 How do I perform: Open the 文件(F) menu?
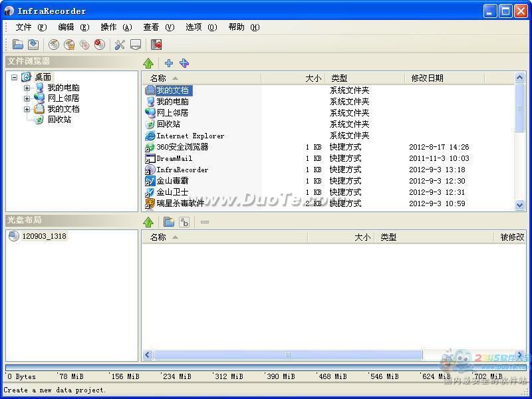point(31,27)
